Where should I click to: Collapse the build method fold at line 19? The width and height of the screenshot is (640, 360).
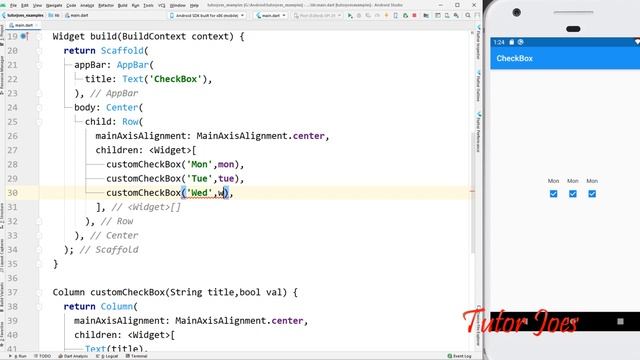(39, 36)
